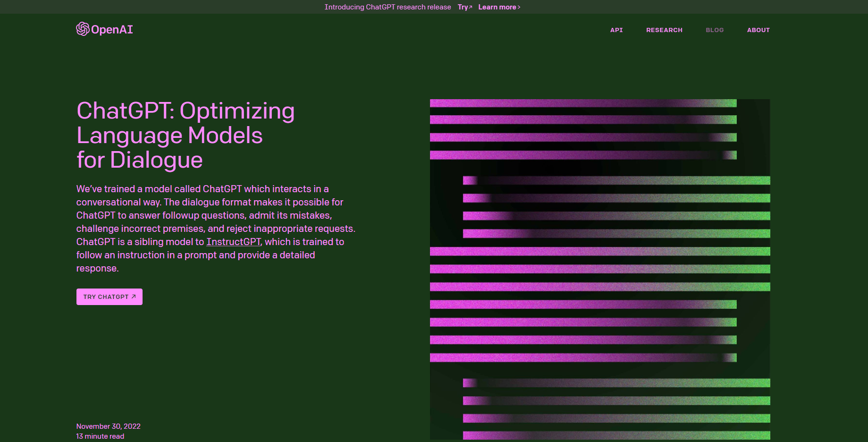
Task: Navigate to the About page
Action: click(x=758, y=30)
